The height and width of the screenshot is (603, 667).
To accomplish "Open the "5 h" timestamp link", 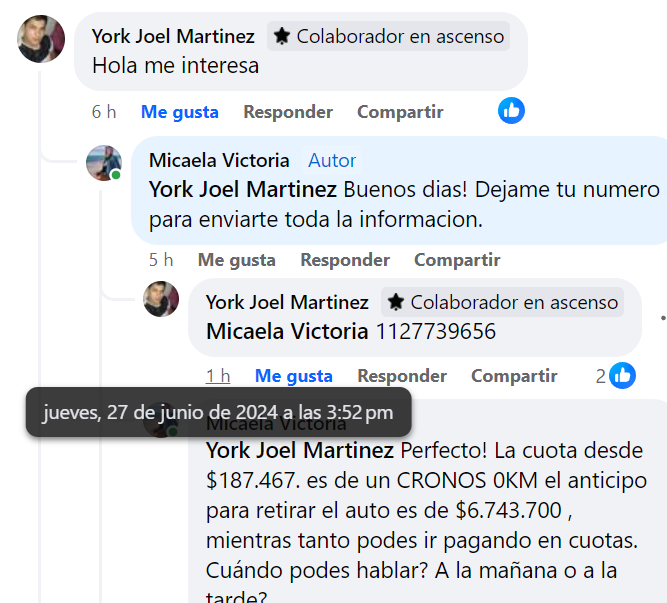I will point(161,260).
